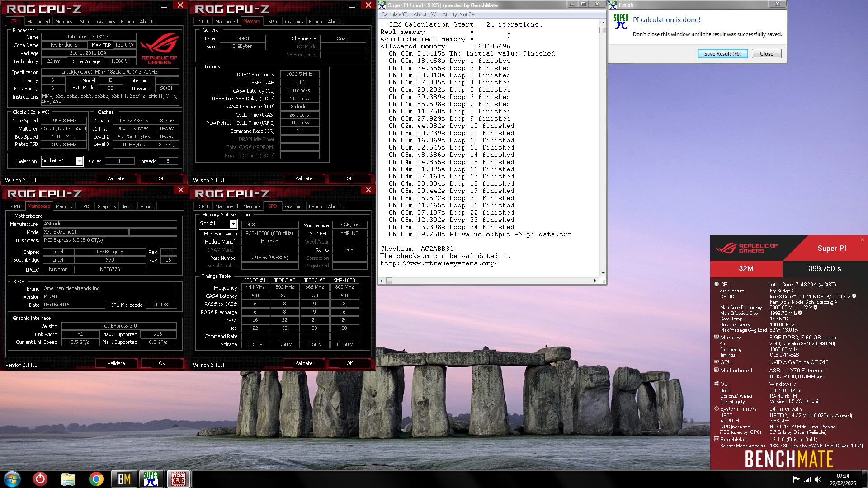Minimize the Super PI window
Viewport: 868px width, 488px height.
pyautogui.click(x=572, y=4)
